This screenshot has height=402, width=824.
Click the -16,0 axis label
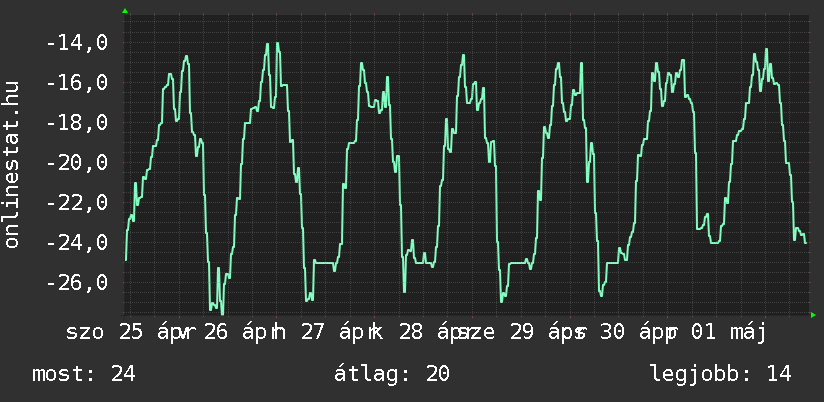click(77, 83)
